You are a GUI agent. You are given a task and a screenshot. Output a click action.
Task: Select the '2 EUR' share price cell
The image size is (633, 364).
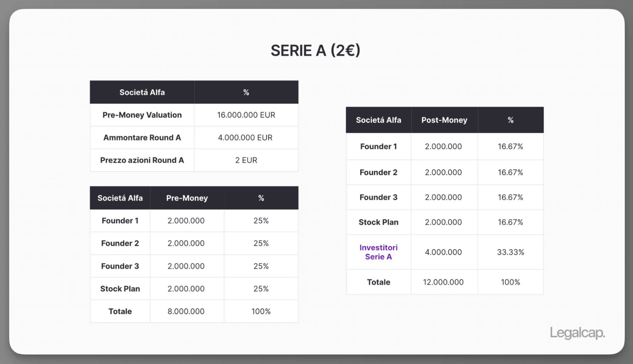click(x=246, y=160)
